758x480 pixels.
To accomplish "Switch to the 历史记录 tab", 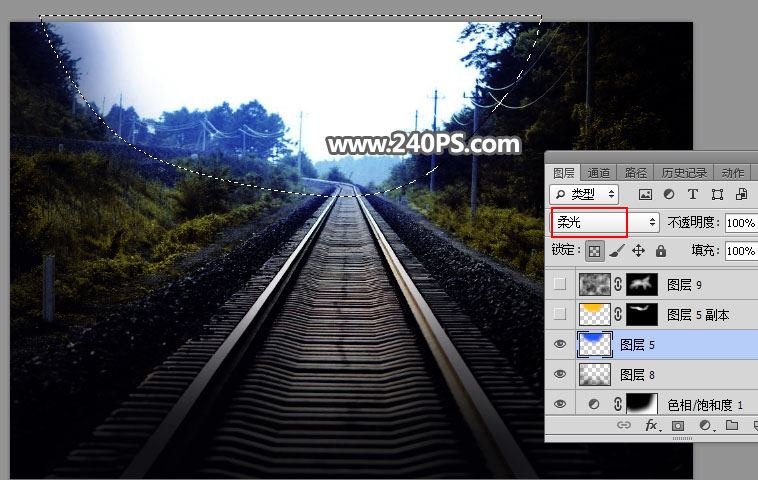I will [684, 173].
